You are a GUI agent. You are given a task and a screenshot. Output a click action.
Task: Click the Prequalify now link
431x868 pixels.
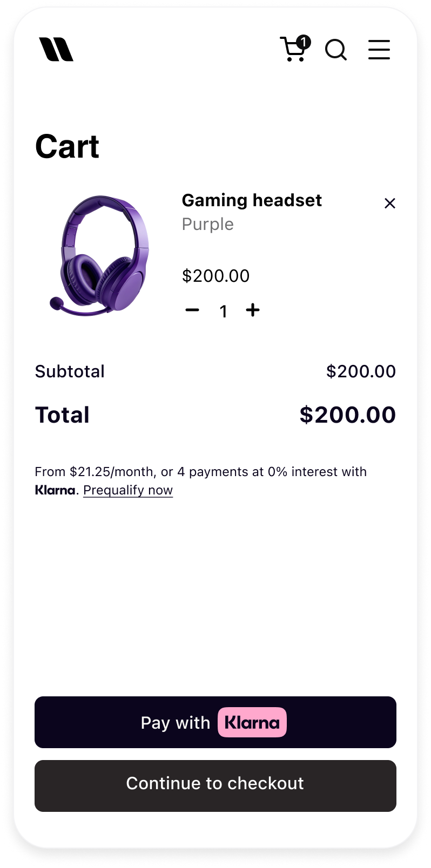point(128,490)
